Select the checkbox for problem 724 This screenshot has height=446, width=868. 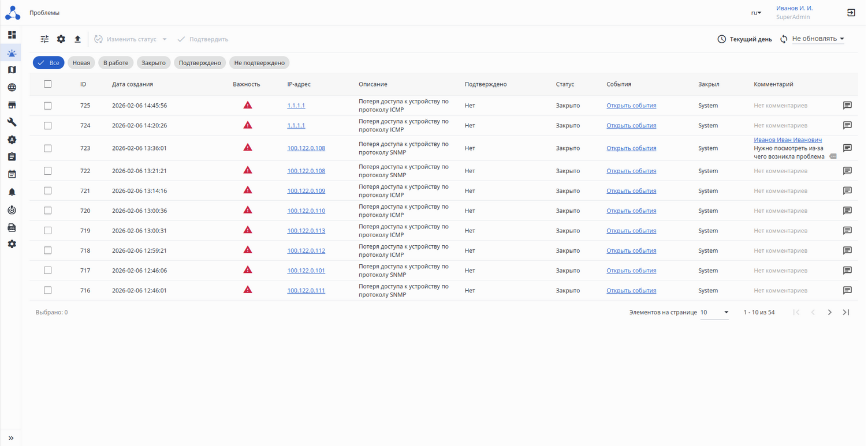pos(48,125)
